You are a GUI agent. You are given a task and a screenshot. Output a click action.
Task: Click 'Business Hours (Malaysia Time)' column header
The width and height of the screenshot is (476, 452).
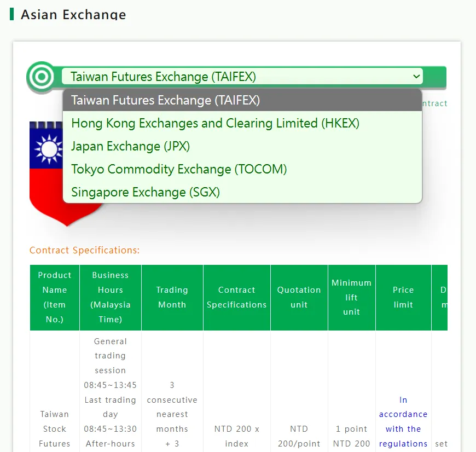pos(111,298)
